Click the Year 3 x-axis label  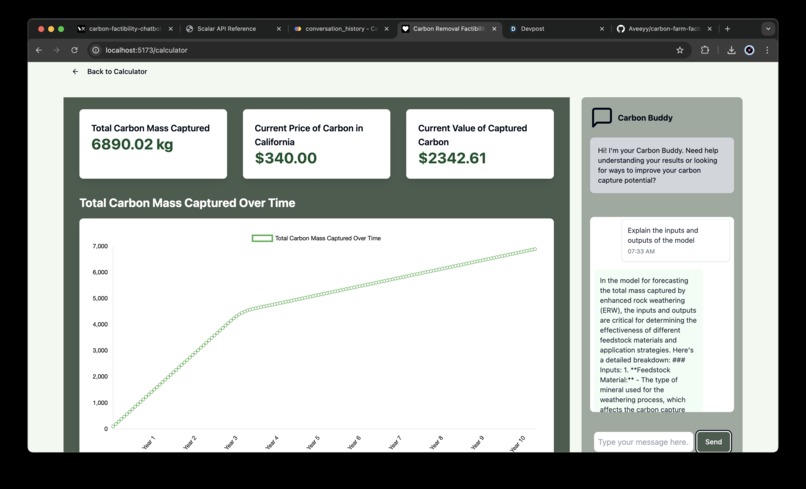click(231, 442)
